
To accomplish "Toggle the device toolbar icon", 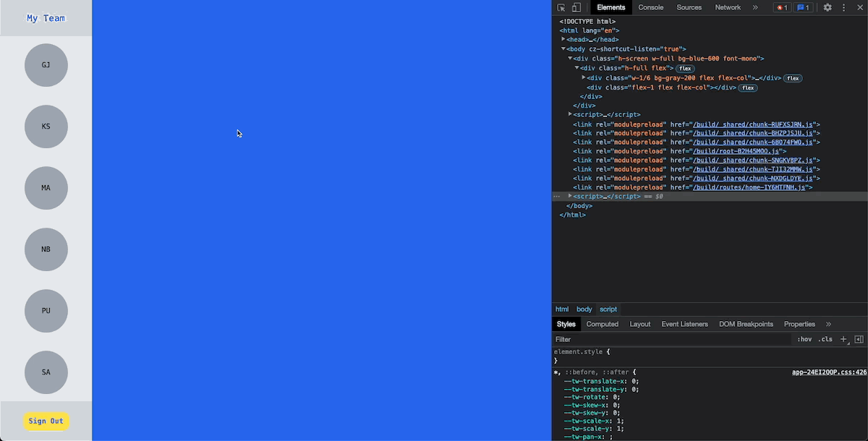I will point(576,7).
